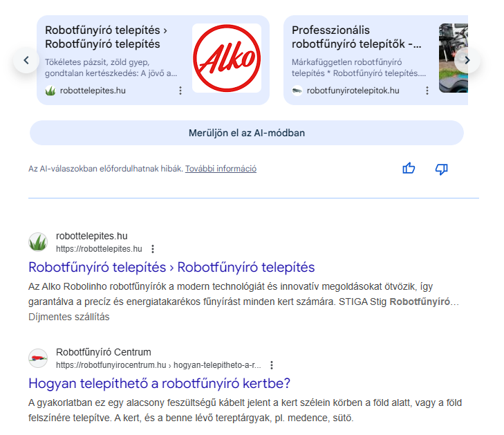This screenshot has width=504, height=435.
Task: Open three-dot menu beside https://robottelepites.hu
Action: [153, 249]
